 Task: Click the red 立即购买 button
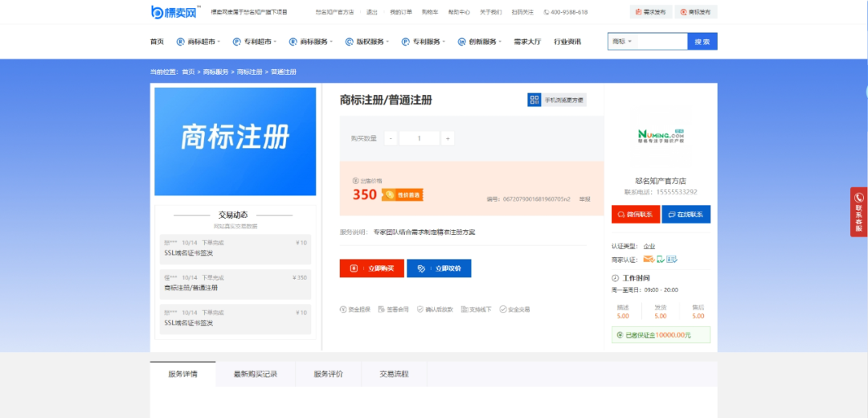(371, 268)
